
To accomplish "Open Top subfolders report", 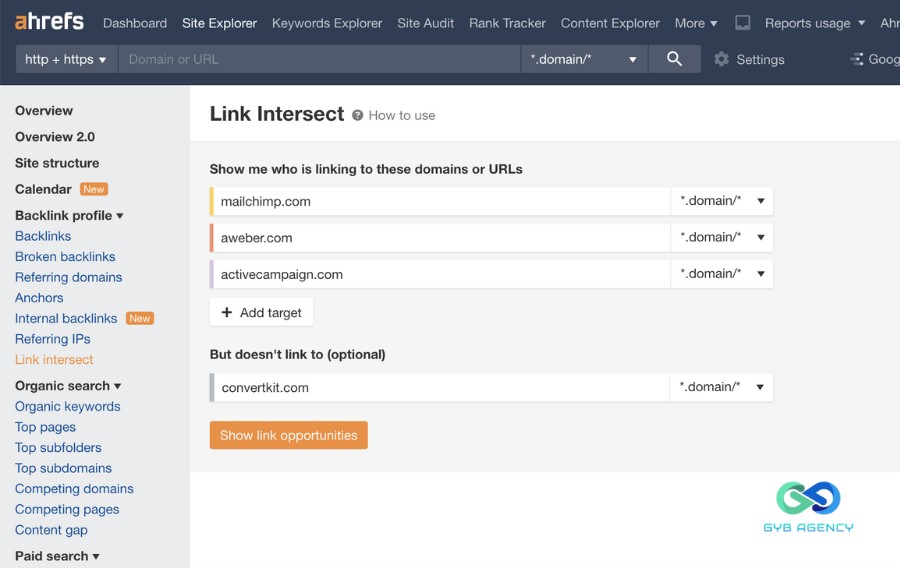I will pyautogui.click(x=58, y=448).
